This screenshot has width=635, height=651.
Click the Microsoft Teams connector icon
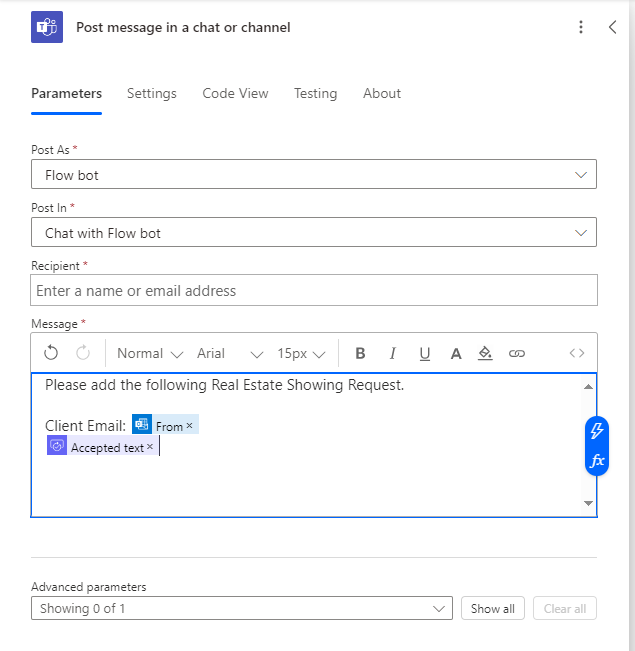pos(47,27)
